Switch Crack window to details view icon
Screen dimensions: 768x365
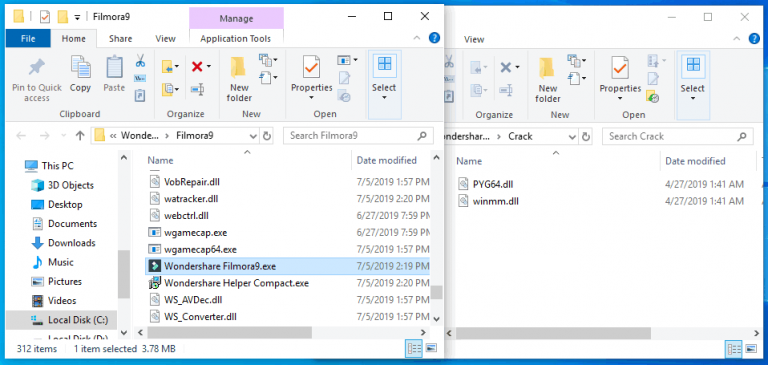tap(734, 349)
